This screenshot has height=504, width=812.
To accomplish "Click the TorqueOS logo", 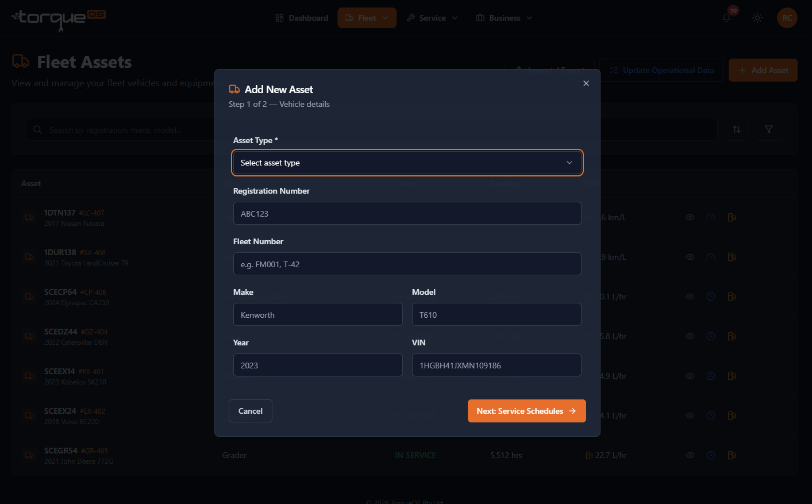I will pos(59,20).
